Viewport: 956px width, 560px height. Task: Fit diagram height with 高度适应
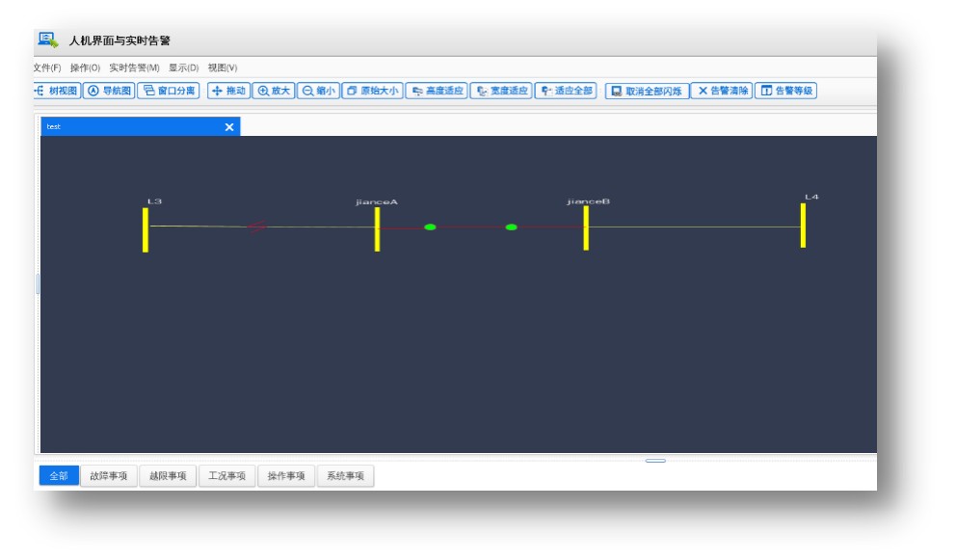click(437, 91)
